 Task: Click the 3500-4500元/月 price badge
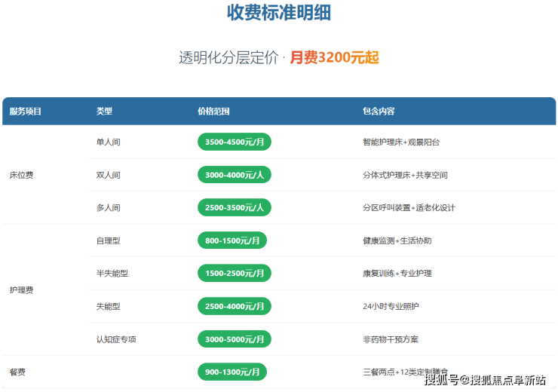point(234,142)
